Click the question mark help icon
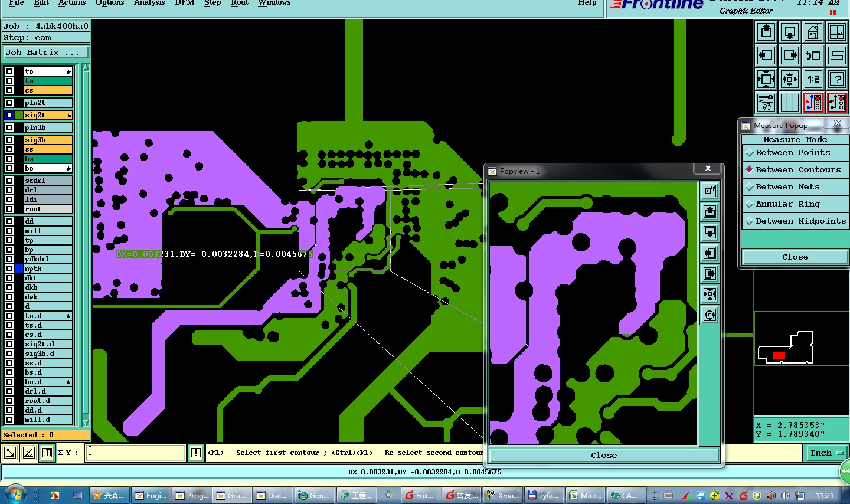850x504 pixels. (837, 79)
